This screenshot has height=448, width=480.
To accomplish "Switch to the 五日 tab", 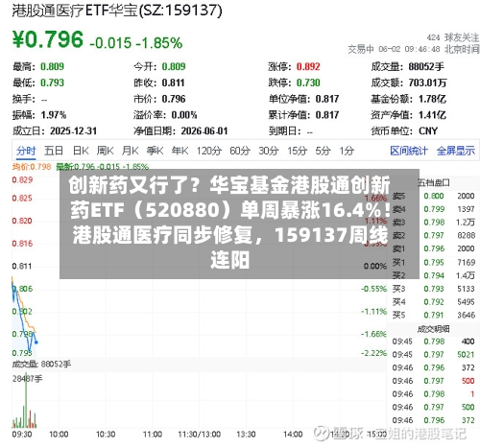I will pos(54,151).
